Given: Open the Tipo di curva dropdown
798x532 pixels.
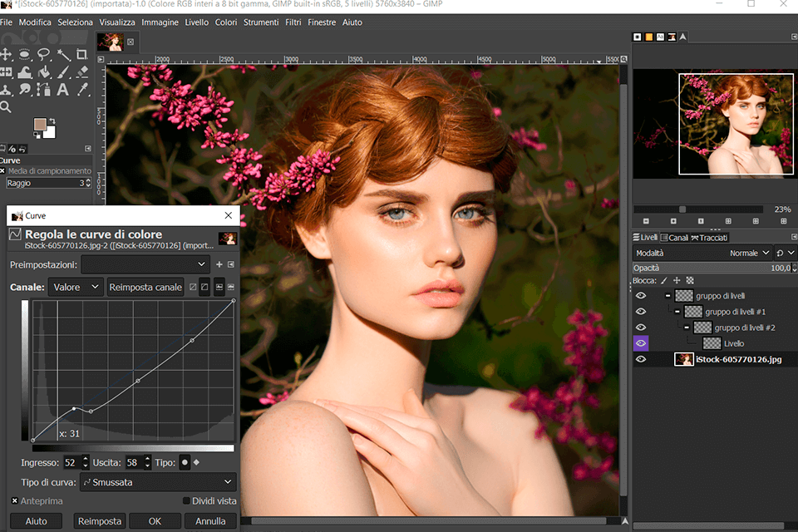Looking at the screenshot, I should tap(158, 482).
